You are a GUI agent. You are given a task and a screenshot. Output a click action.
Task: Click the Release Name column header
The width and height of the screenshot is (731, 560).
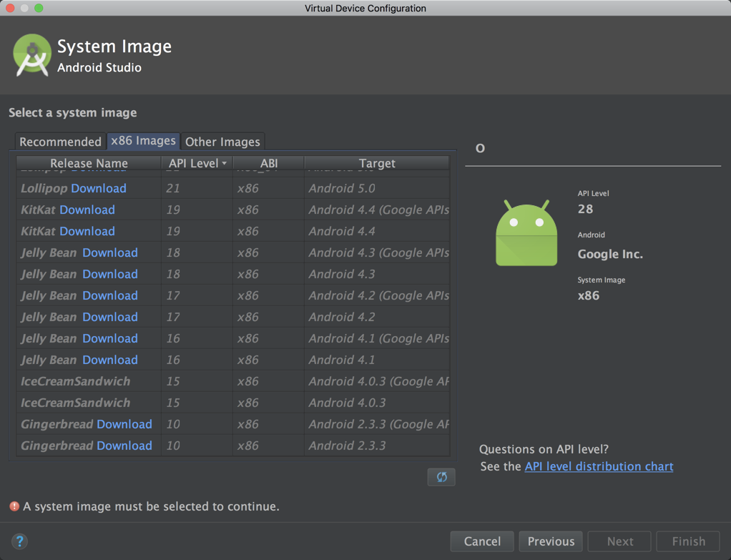pos(89,163)
